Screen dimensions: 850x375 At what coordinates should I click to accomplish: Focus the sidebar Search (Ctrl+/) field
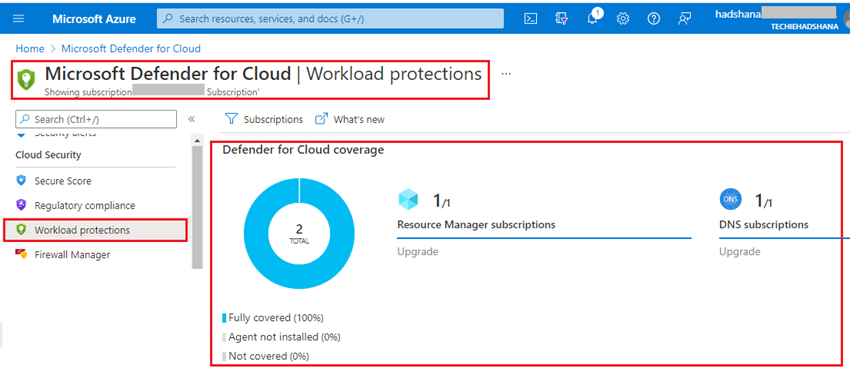pyautogui.click(x=96, y=119)
